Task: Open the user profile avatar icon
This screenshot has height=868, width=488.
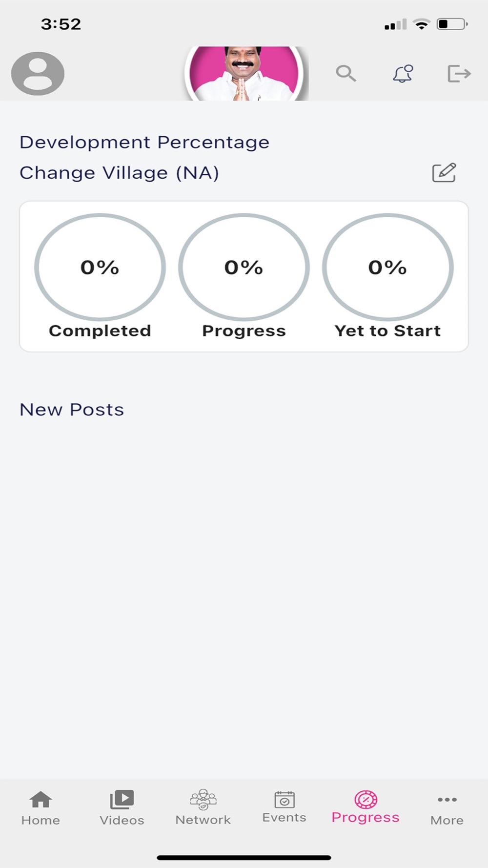Action: pos(38,73)
